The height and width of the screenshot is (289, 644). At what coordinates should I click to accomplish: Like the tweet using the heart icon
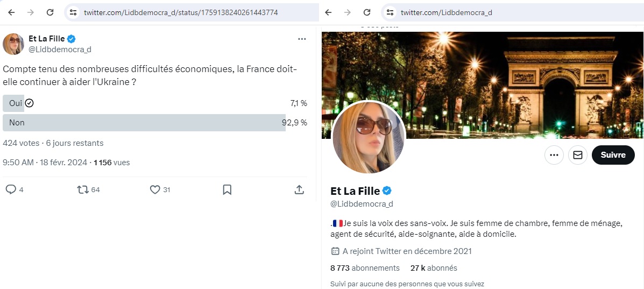(155, 189)
